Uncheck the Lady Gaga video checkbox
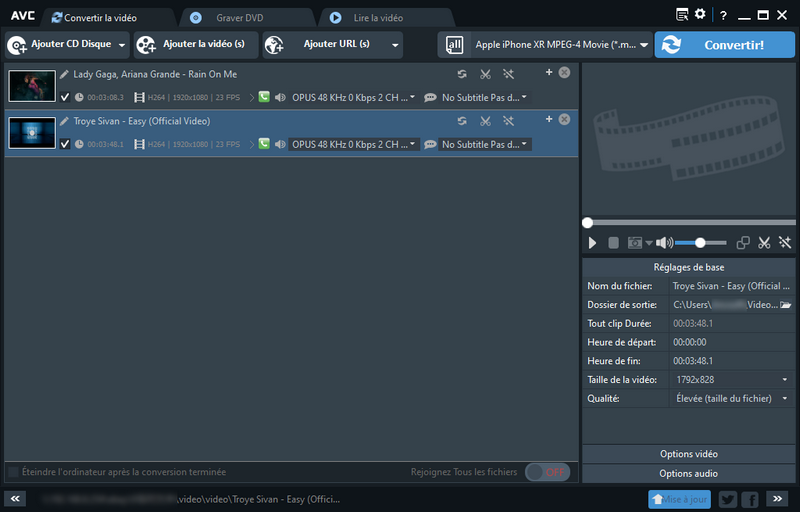The width and height of the screenshot is (800, 512). coord(65,97)
